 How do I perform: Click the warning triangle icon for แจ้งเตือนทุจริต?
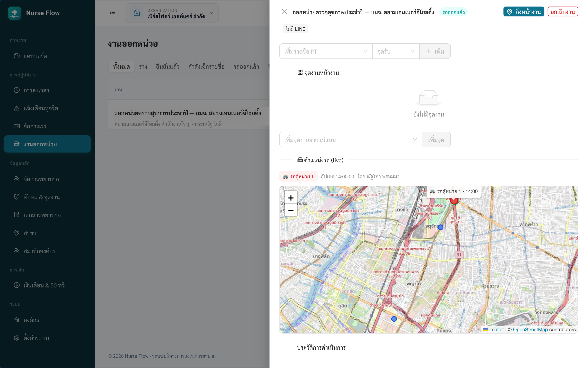[x=17, y=108]
